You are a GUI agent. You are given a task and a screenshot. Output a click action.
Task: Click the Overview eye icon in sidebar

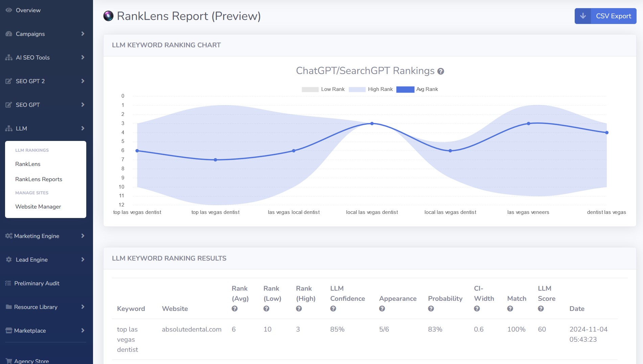[x=9, y=10]
